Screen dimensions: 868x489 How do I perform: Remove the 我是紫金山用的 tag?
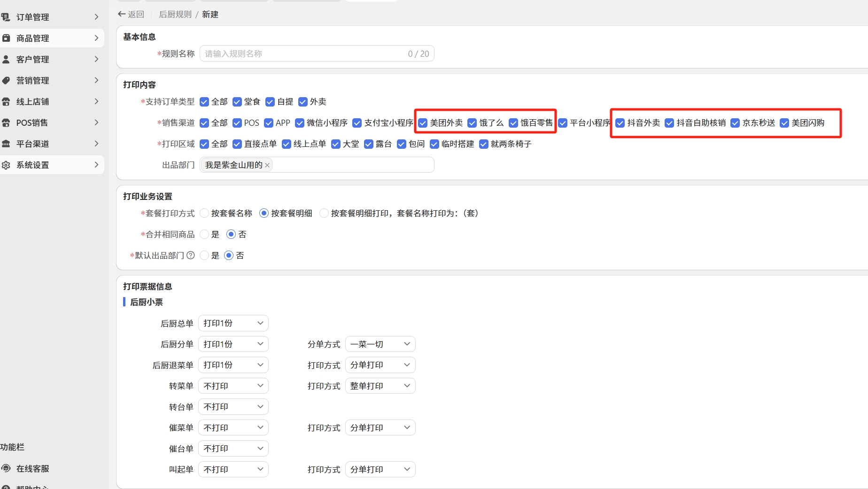click(267, 165)
